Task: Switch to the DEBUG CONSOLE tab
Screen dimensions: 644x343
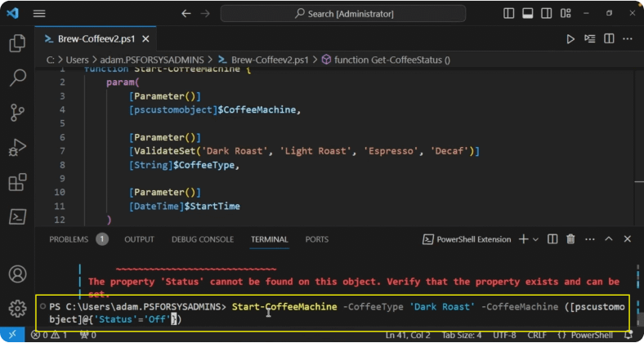Action: 203,239
